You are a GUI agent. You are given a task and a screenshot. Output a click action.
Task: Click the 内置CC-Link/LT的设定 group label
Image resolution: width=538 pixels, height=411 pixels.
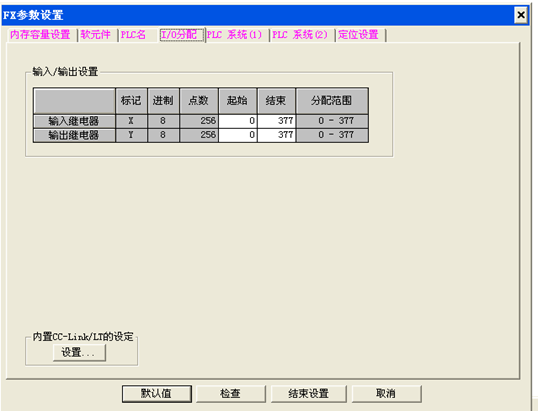(83, 337)
